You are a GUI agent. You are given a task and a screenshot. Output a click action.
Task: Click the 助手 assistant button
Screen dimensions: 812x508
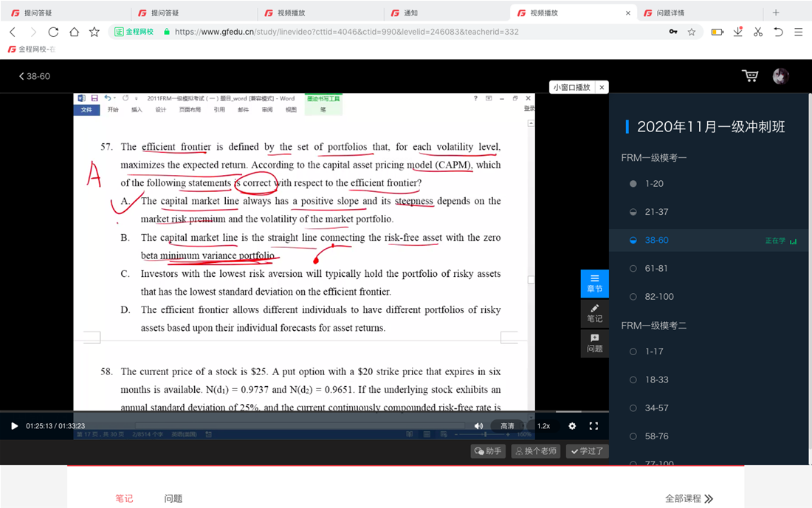click(488, 451)
